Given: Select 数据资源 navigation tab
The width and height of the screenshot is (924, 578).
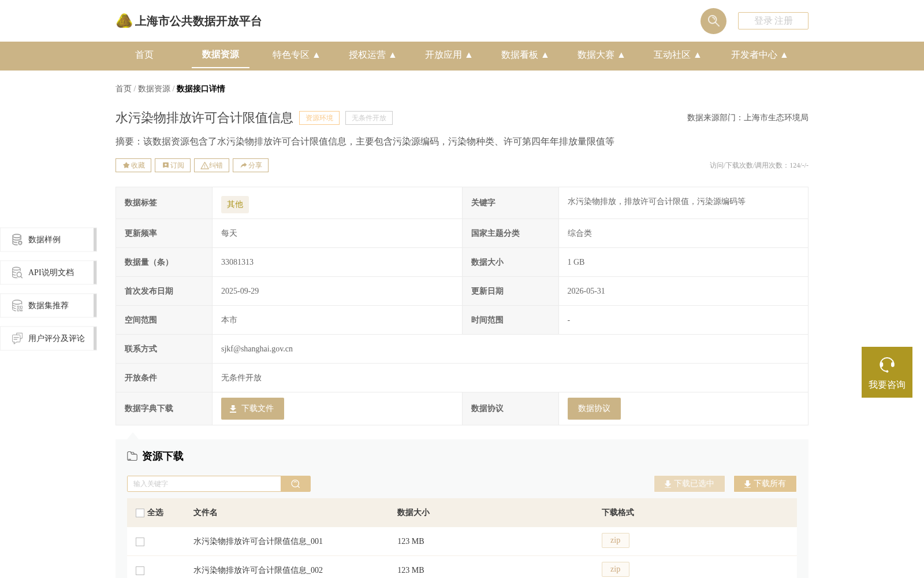Looking at the screenshot, I should [221, 54].
